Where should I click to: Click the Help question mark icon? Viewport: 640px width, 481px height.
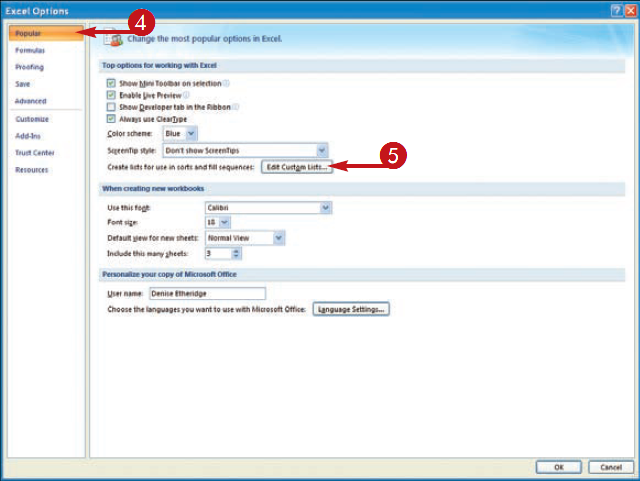click(616, 11)
